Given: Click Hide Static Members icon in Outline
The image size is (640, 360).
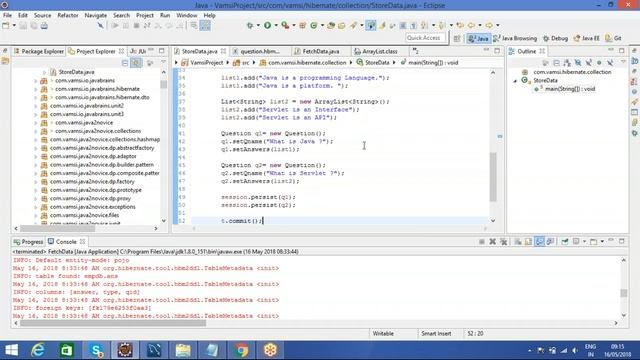Looking at the screenshot, I should (589, 63).
